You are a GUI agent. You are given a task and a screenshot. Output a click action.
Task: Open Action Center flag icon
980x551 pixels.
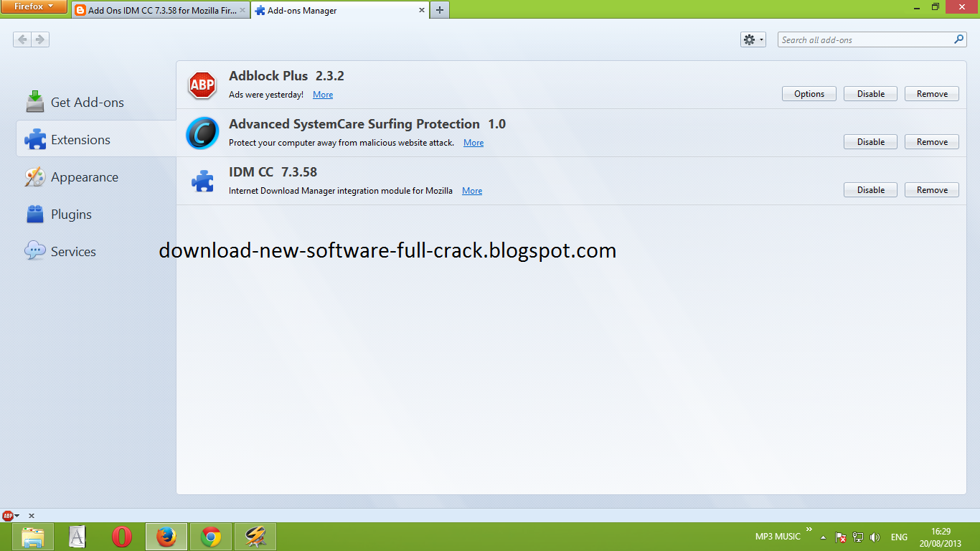(840, 537)
